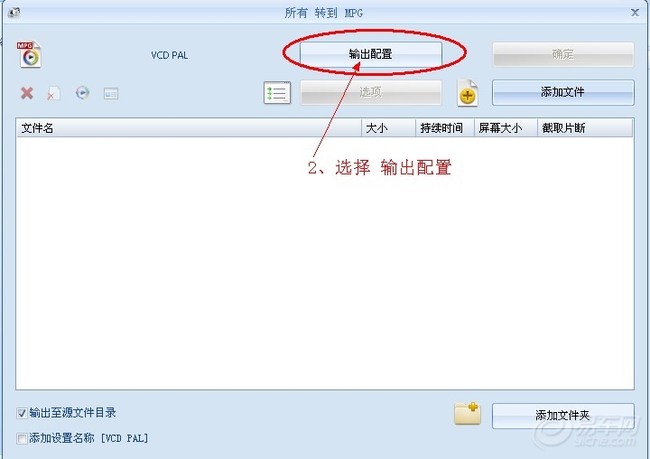Click the green list options icon
Image resolution: width=650 pixels, height=459 pixels.
click(x=277, y=92)
